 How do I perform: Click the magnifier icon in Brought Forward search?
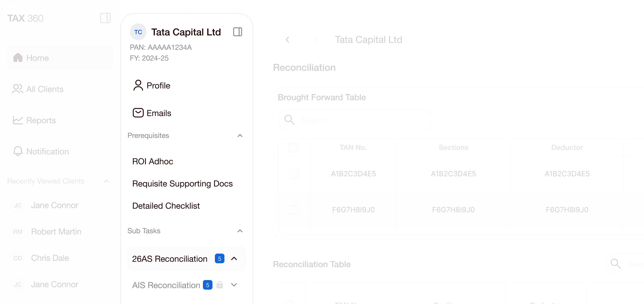(289, 120)
